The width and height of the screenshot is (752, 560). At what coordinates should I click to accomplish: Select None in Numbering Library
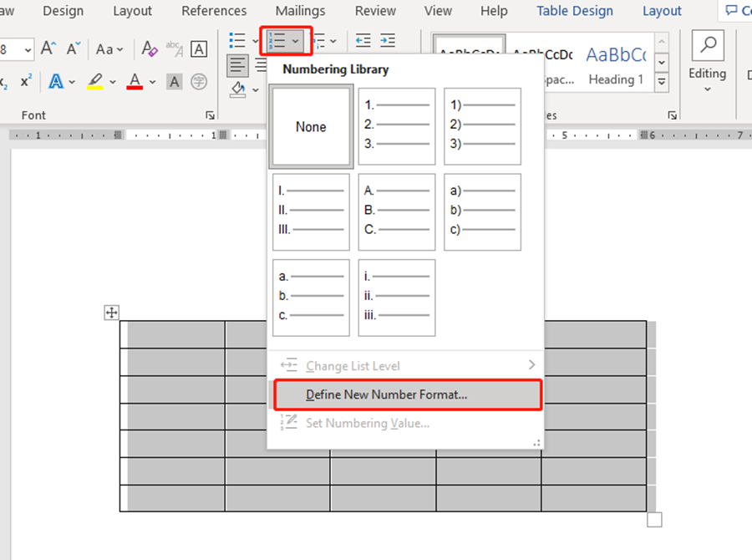[x=311, y=126]
